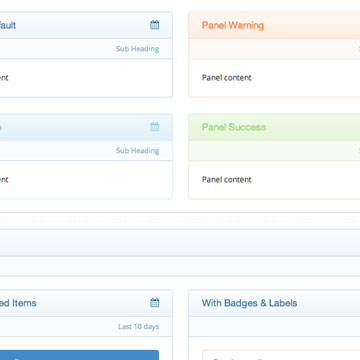Click the calendar icon in Default panel header
360x360 pixels.
click(x=154, y=25)
